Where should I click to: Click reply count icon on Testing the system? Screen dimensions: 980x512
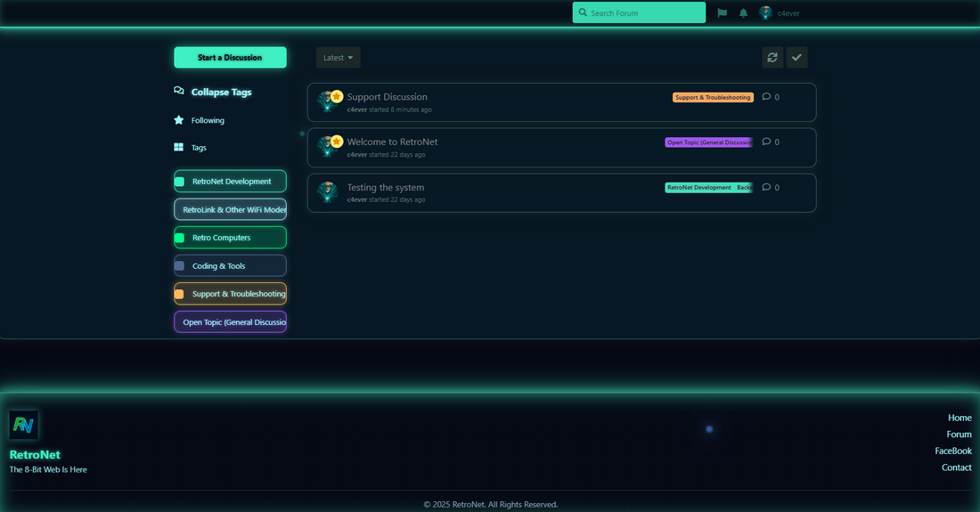tap(766, 187)
